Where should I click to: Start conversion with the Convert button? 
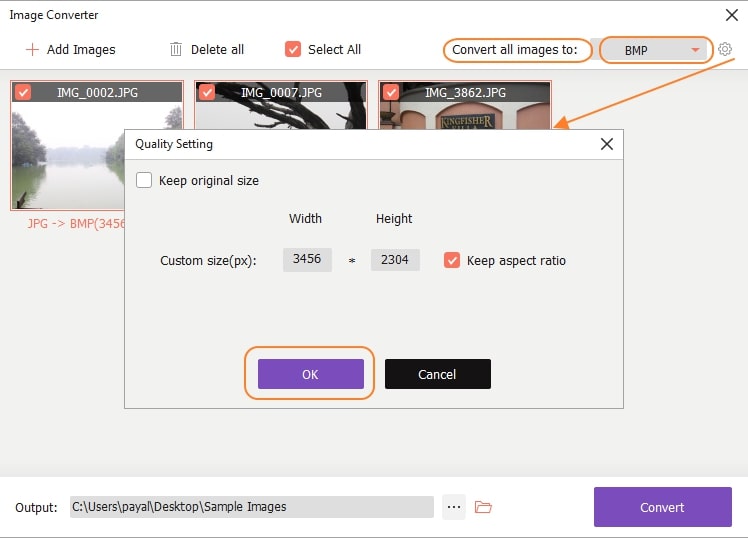click(x=662, y=507)
